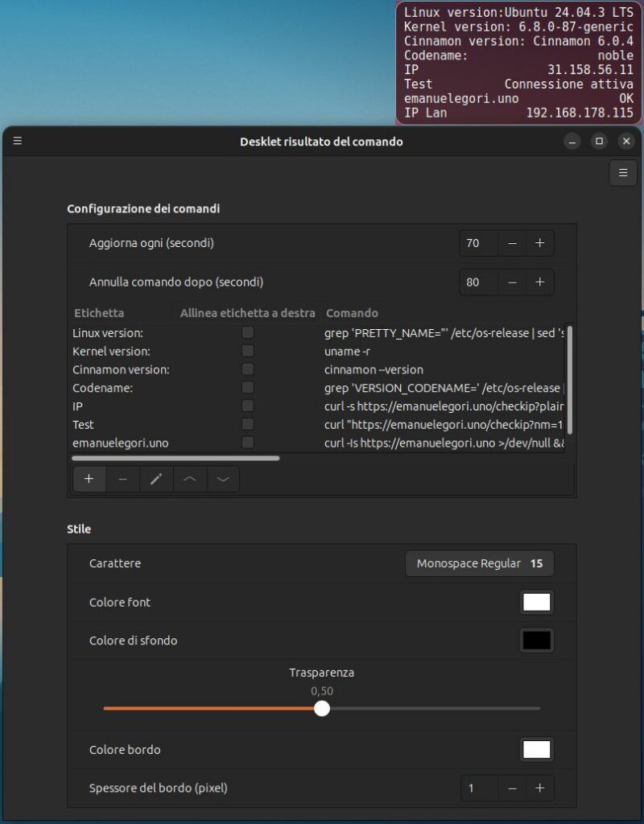Open the Monospace Regular font picker
This screenshot has height=824, width=644.
pos(479,563)
